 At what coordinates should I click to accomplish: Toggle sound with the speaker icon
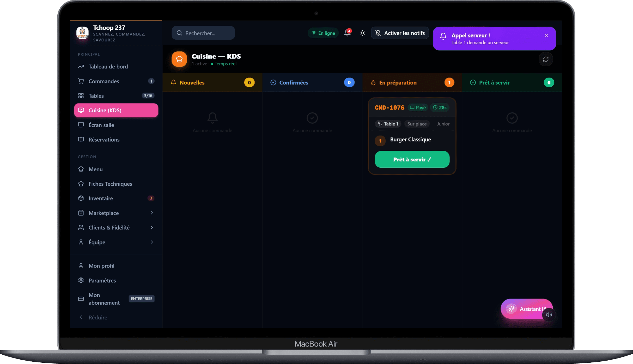click(549, 315)
